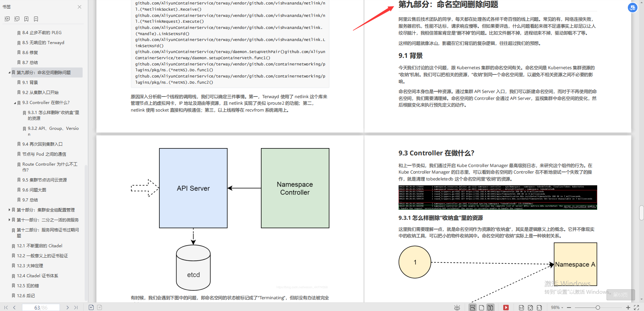
Task: Switch to single page layout
Action: [x=482, y=308]
